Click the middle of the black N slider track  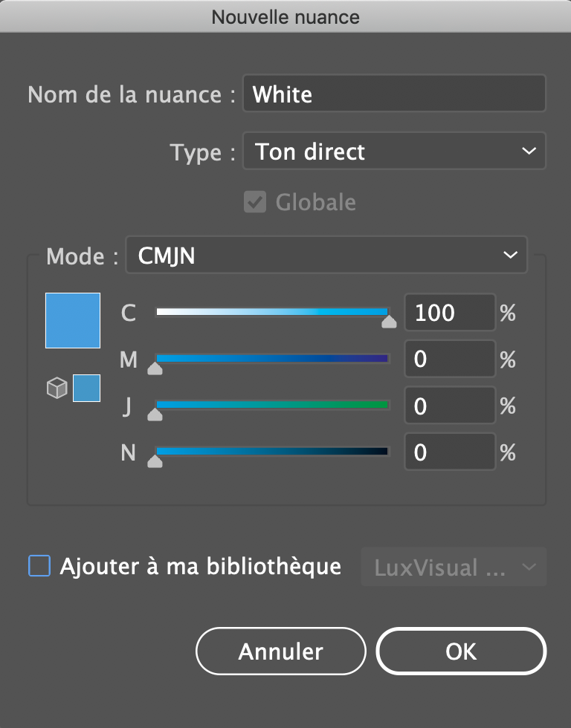pyautogui.click(x=272, y=451)
